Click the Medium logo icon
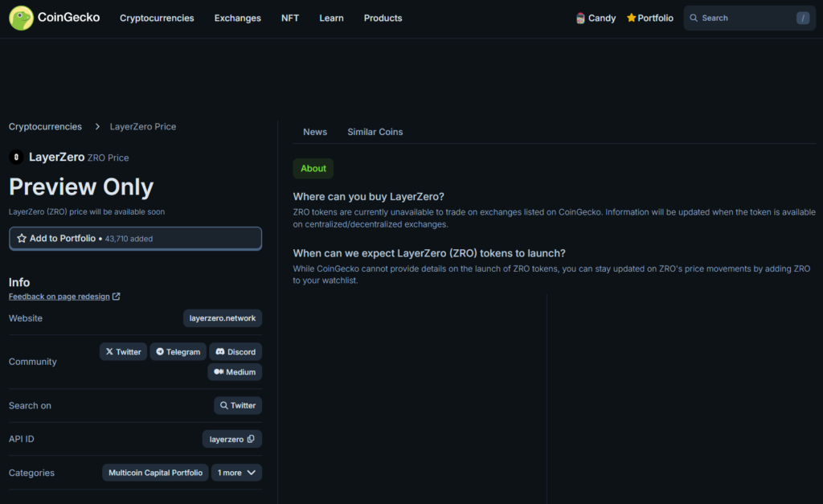Viewport: 823px width, 504px height. 219,371
